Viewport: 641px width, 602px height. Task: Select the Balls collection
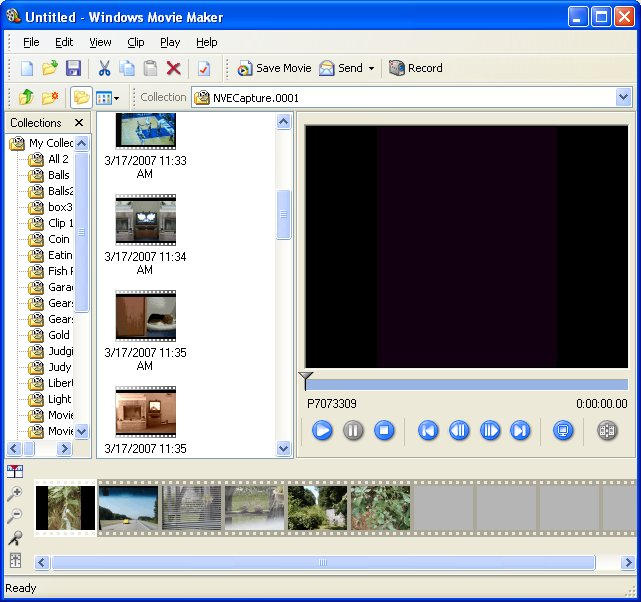(x=49, y=175)
